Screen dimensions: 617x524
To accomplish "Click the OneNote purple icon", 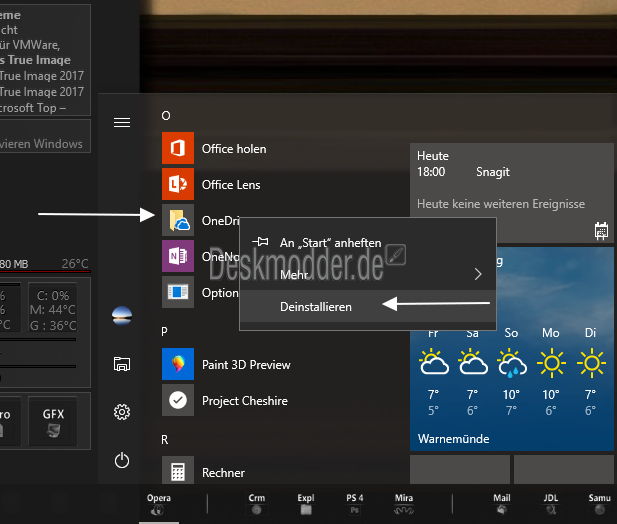I will (x=178, y=256).
